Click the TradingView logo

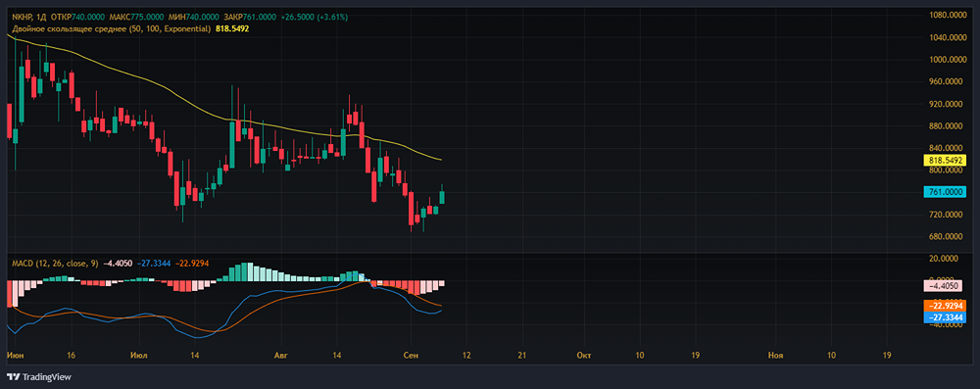[39, 377]
